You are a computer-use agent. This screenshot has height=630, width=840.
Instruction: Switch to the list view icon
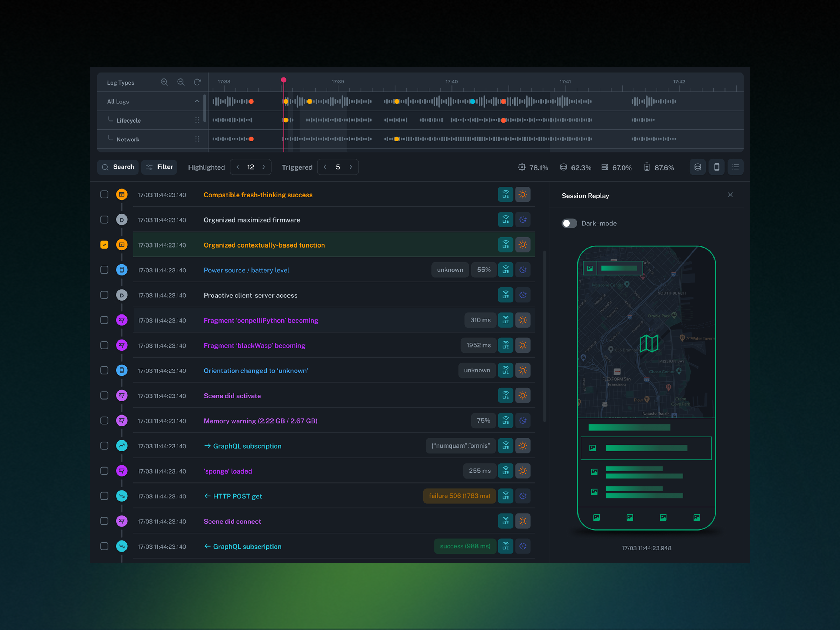pos(735,167)
